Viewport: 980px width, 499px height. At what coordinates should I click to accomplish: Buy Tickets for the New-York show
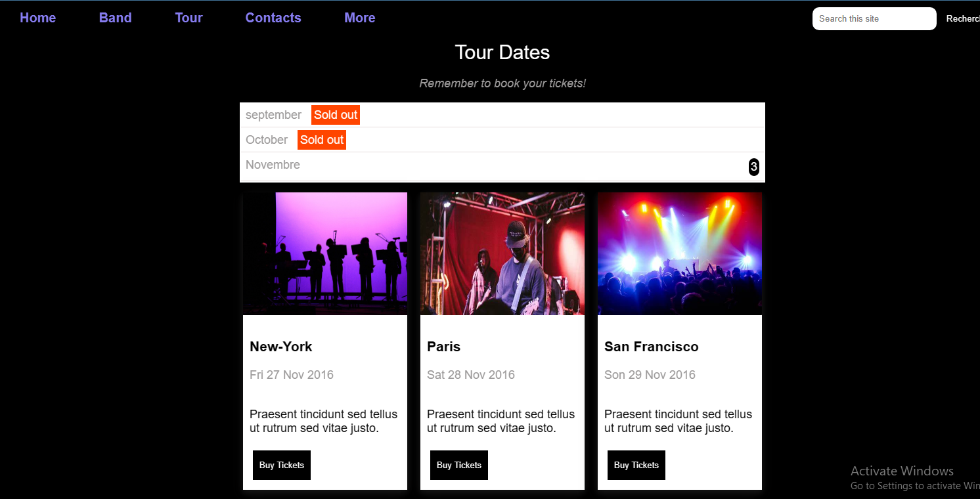[x=282, y=465]
